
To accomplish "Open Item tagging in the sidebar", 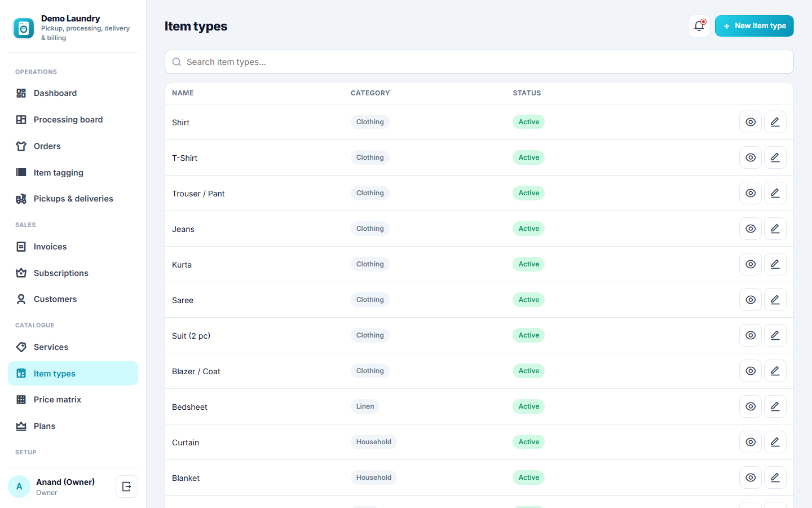I will [73, 173].
